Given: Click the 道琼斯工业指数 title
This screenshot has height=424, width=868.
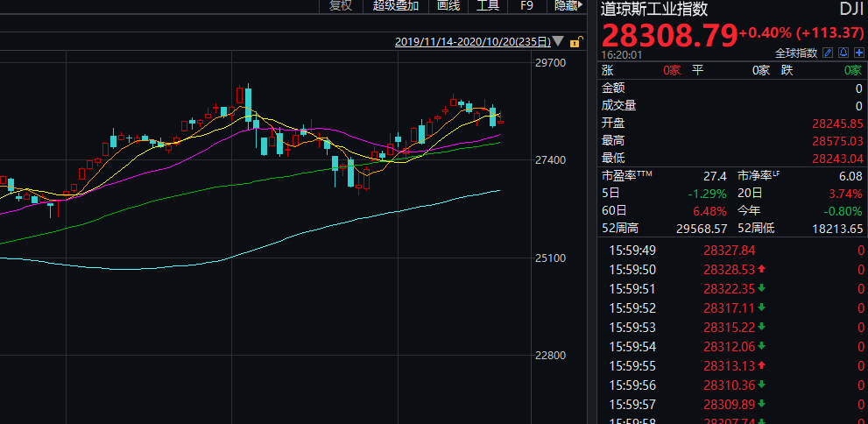Looking at the screenshot, I should (x=654, y=10).
